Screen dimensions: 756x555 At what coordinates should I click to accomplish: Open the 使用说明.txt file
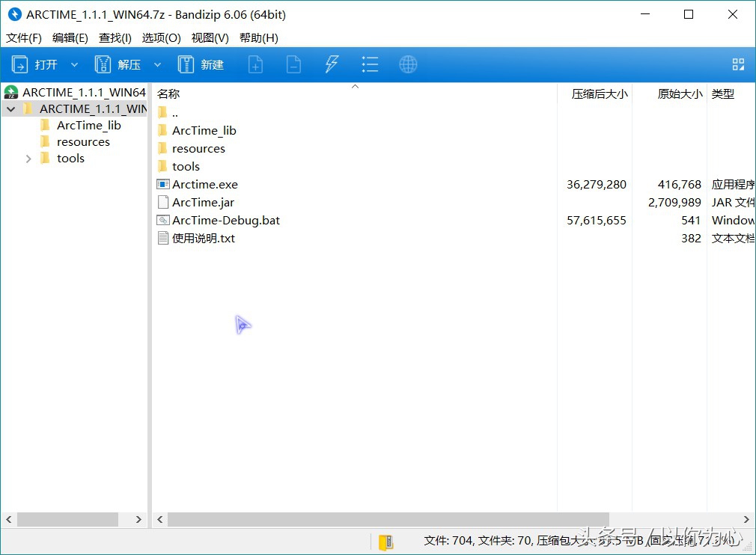pyautogui.click(x=204, y=238)
